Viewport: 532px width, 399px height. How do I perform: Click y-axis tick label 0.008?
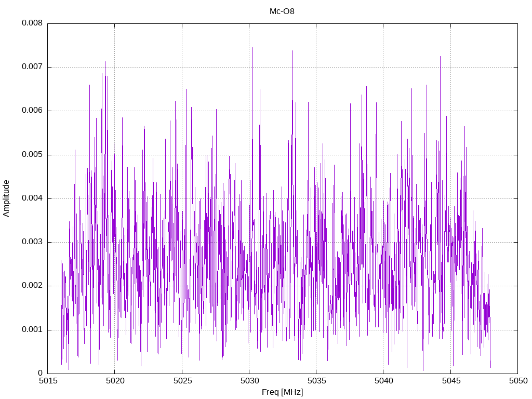32,23
